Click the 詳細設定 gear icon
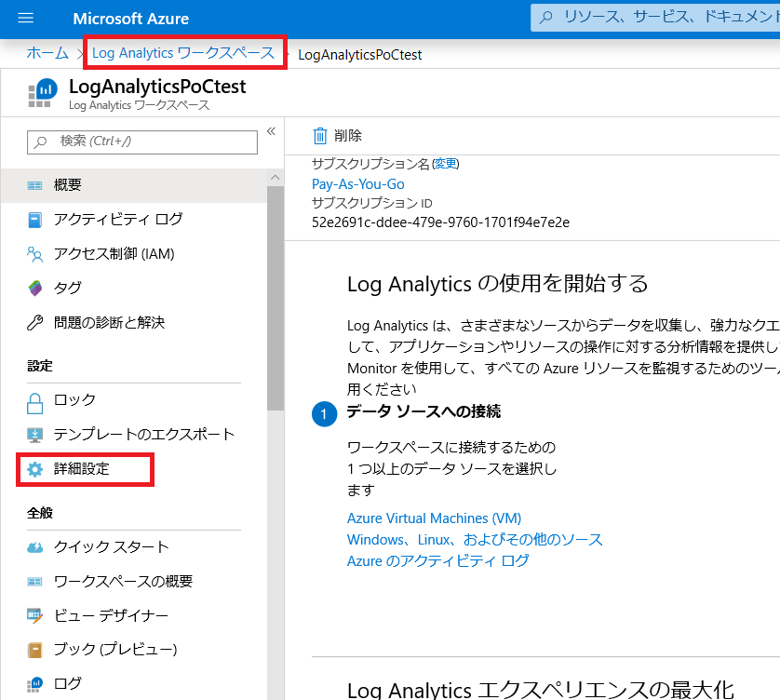Image resolution: width=780 pixels, height=700 pixels. 34,469
